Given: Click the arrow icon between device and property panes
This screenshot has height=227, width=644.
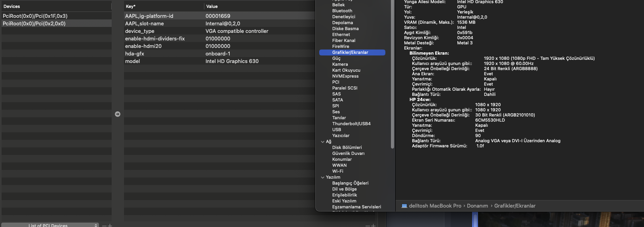Looking at the screenshot, I should (118, 114).
